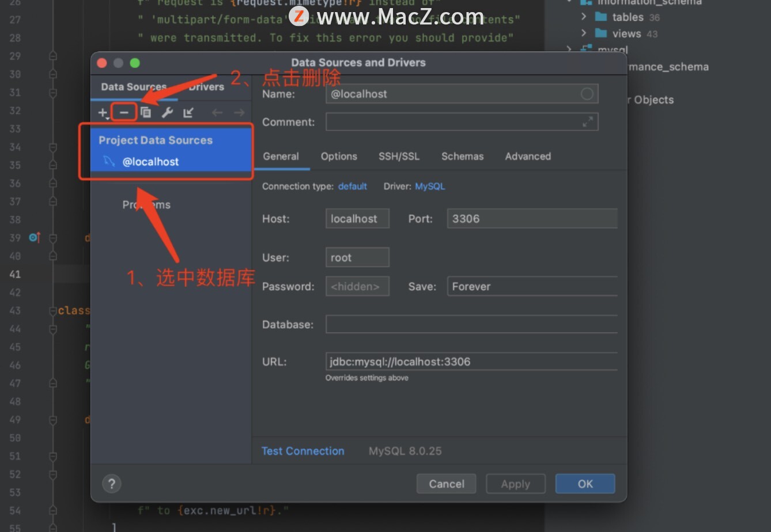The width and height of the screenshot is (771, 532).
Task: Open help with the question mark button
Action: pyautogui.click(x=112, y=484)
